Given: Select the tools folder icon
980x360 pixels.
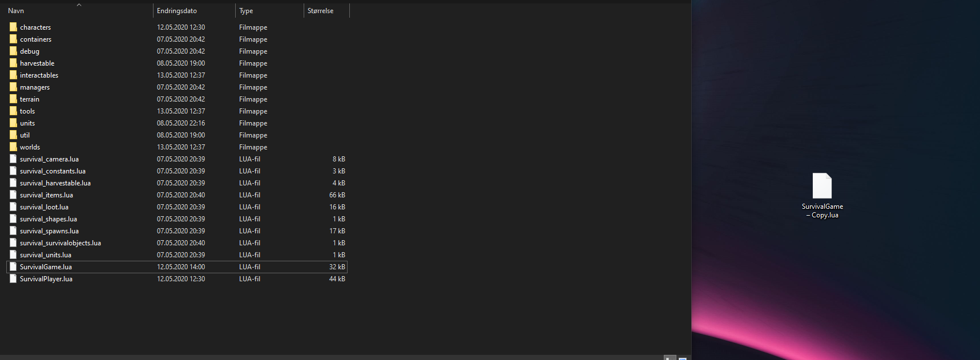Looking at the screenshot, I should click(x=13, y=111).
